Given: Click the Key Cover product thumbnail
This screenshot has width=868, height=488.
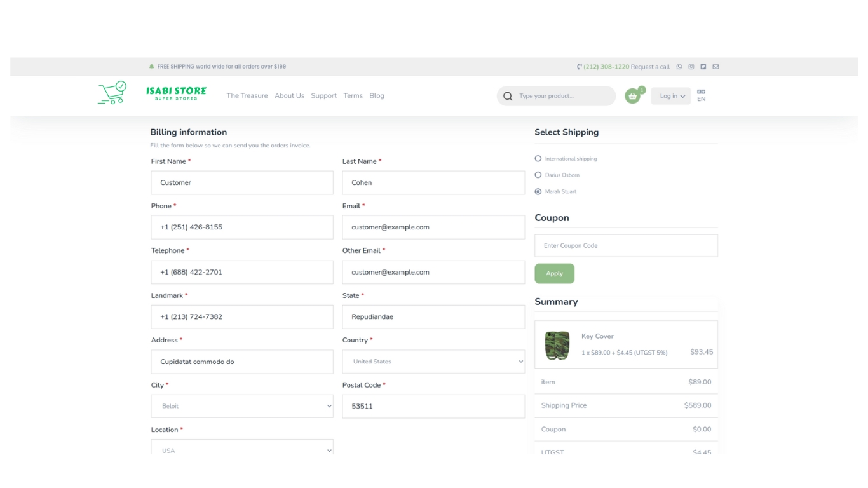Looking at the screenshot, I should 557,345.
